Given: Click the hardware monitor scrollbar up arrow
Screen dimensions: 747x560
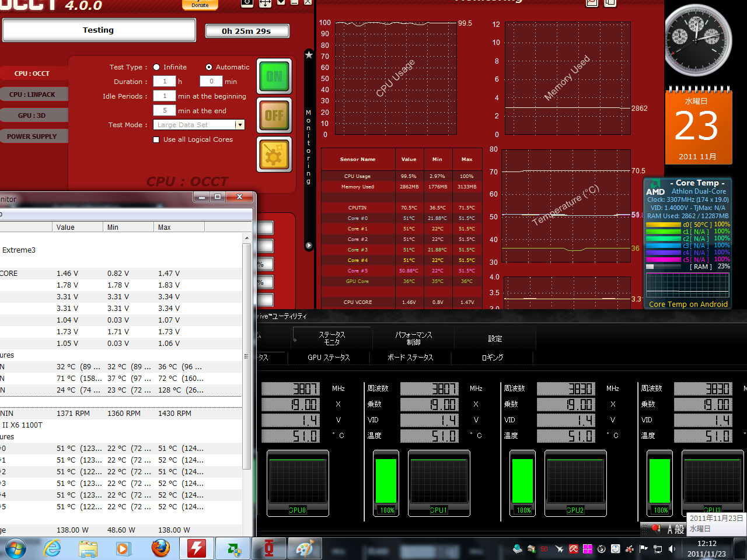Looking at the screenshot, I should click(247, 239).
